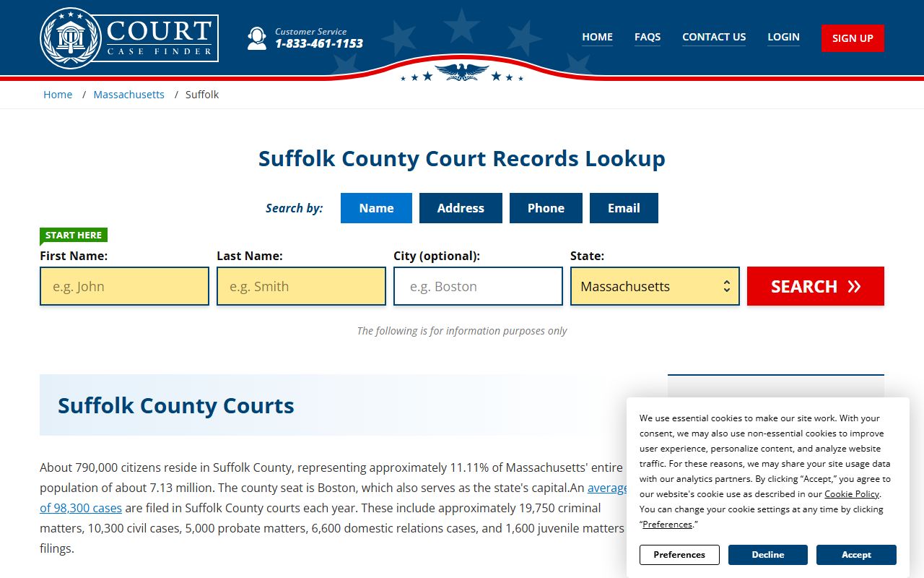Open the average of 98,300 cases link

click(x=81, y=508)
